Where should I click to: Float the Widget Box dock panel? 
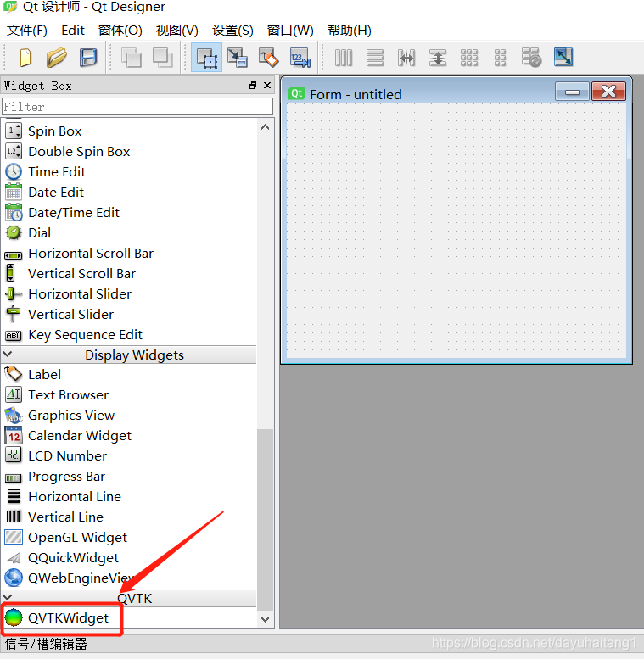253,86
